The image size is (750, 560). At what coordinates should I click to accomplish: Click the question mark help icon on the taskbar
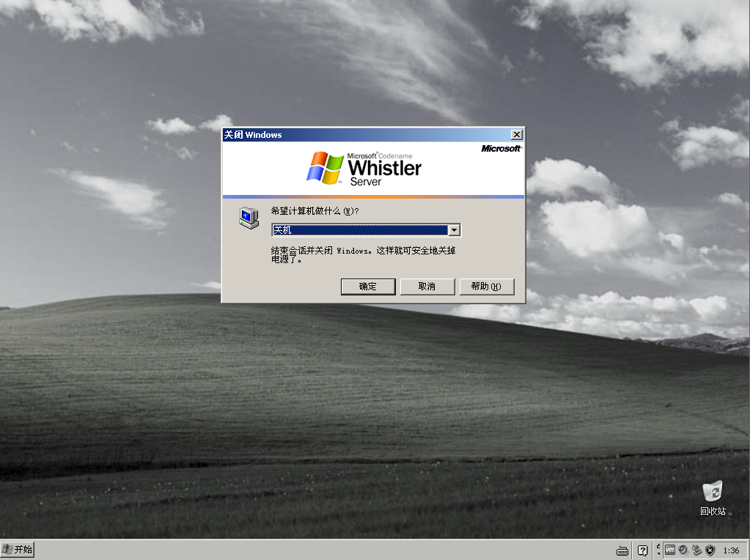[x=643, y=550]
